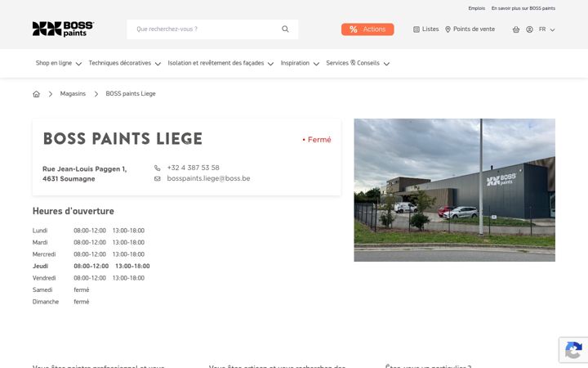The image size is (588, 368).
Task: Expand the Shop en ligne menu
Action: [59, 63]
